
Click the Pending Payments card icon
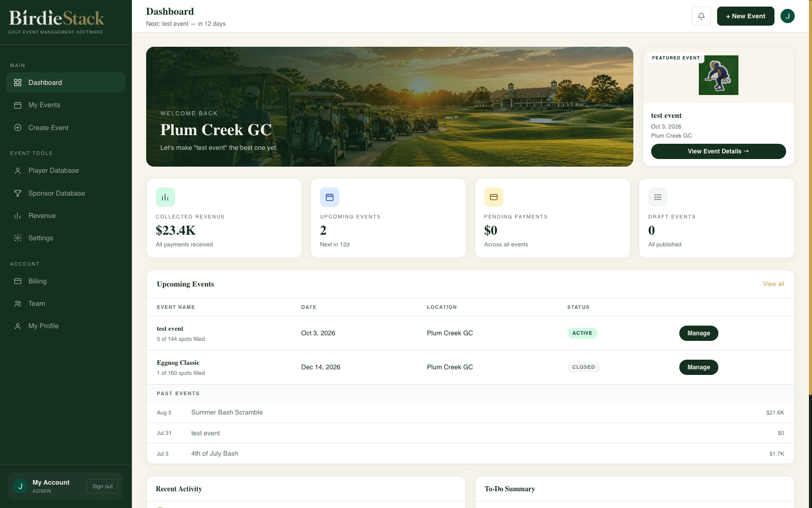pyautogui.click(x=494, y=197)
